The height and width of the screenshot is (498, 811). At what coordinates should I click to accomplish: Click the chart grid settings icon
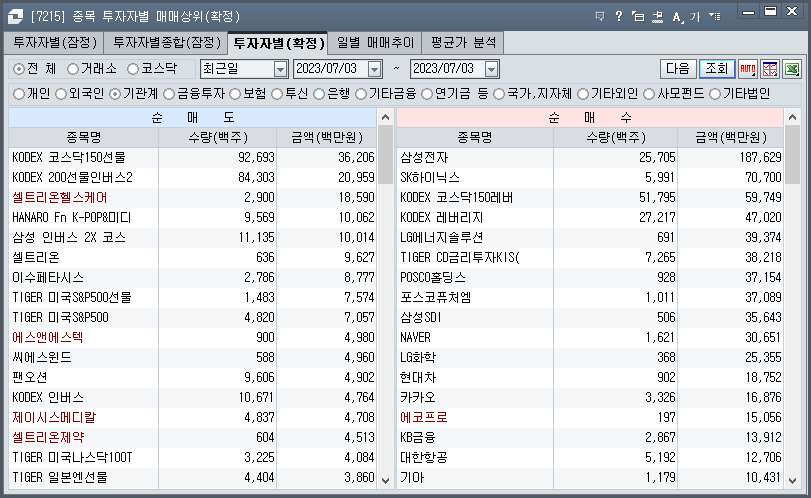[770, 69]
